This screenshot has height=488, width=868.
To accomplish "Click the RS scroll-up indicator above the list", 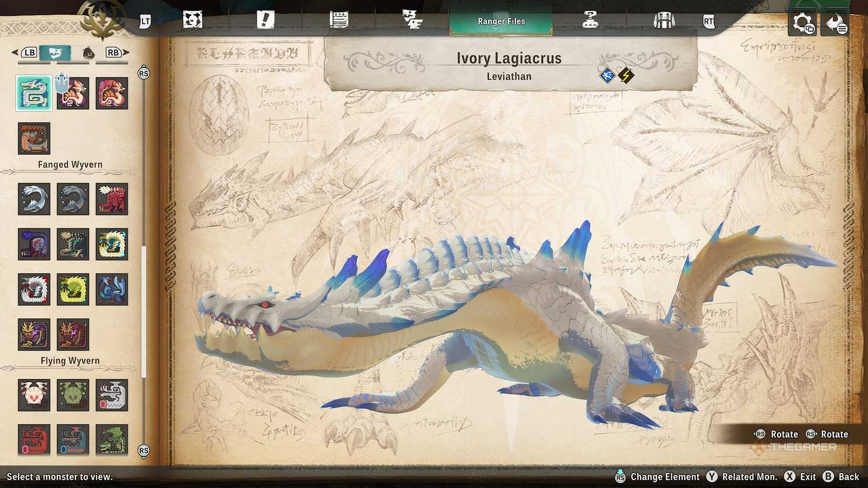I will click(144, 73).
